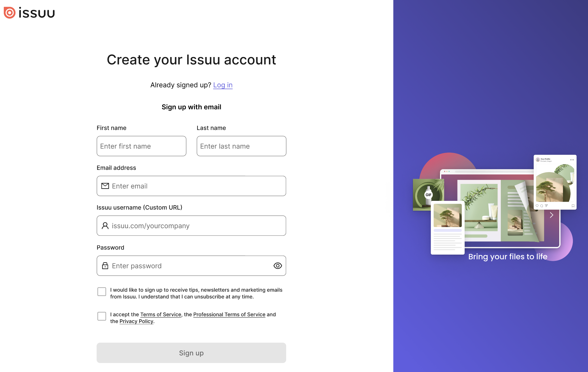Open the Professional Terms of Service link
Image resolution: width=588 pixels, height=372 pixels.
(x=229, y=314)
